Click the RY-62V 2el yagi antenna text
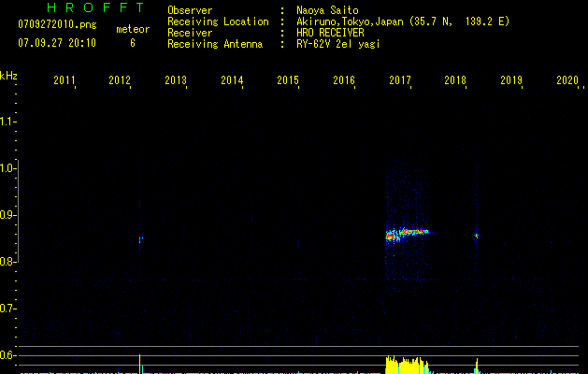This screenshot has height=374, width=588. point(338,44)
